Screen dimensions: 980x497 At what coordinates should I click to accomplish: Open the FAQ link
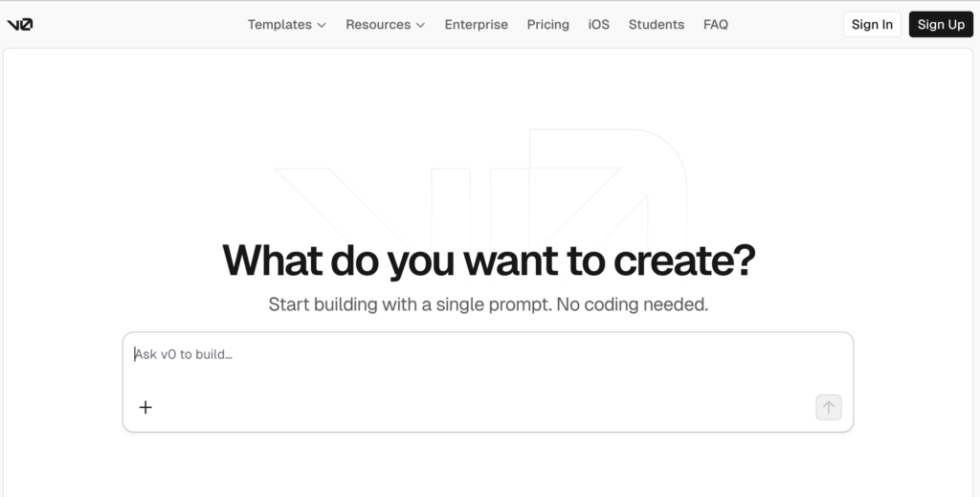[715, 25]
